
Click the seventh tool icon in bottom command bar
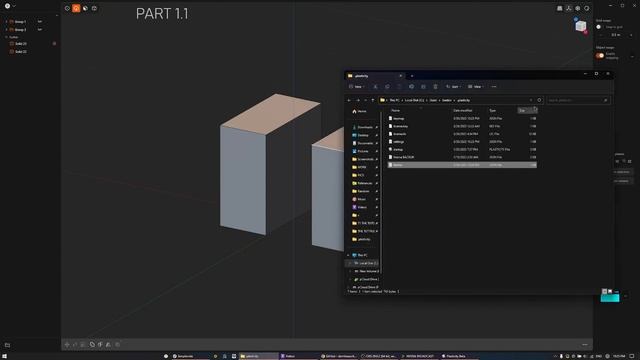pyautogui.click(x=118, y=344)
